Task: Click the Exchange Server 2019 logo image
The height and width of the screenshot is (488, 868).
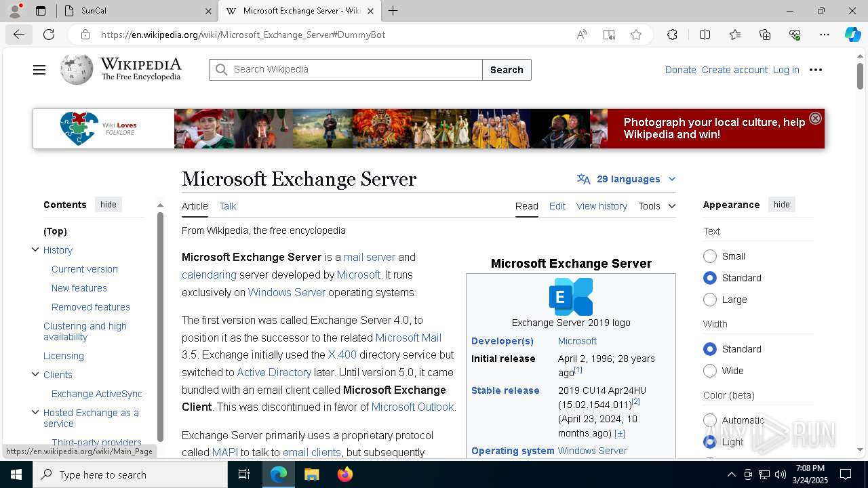Action: coord(571,296)
